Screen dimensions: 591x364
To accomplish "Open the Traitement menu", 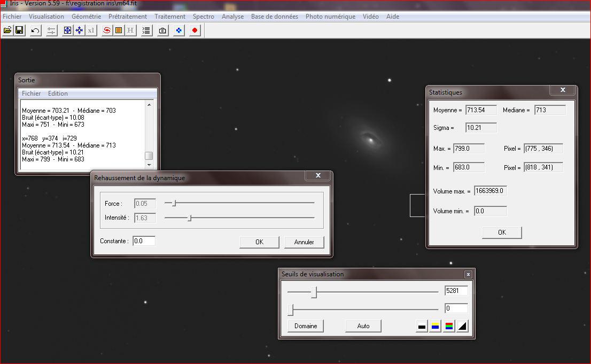I will pyautogui.click(x=170, y=17).
